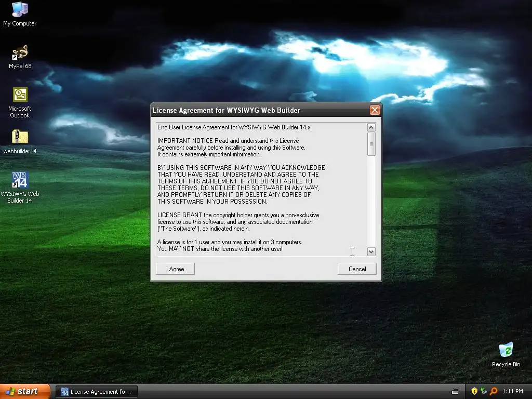
Task: Click the 'You MAY NOT share the license' line
Action: (220, 249)
